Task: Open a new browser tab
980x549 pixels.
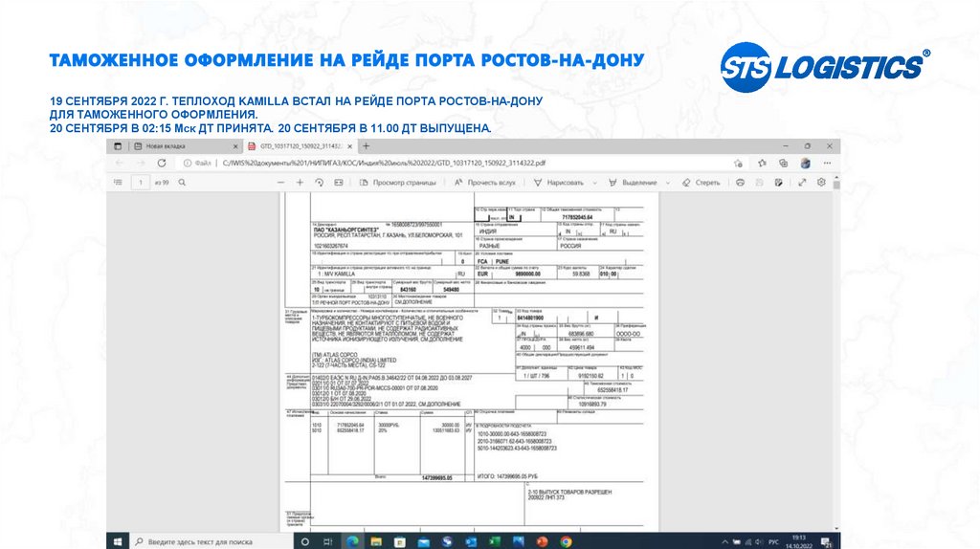Action: click(367, 146)
